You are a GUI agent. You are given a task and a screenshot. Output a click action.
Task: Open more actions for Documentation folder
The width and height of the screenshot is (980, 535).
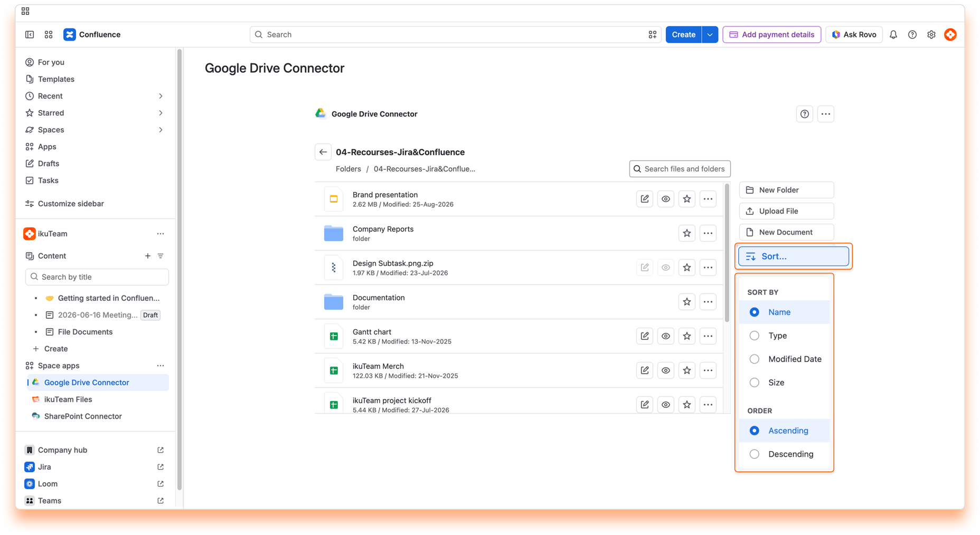click(708, 302)
